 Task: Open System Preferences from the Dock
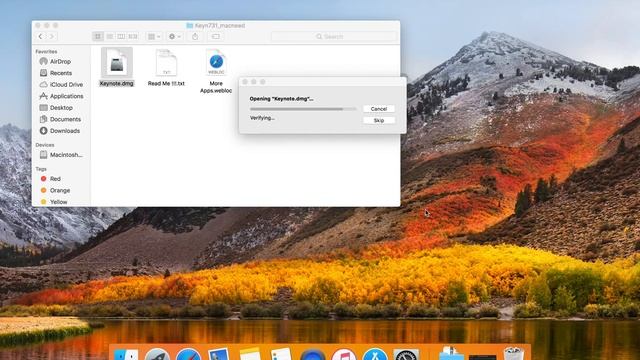406,354
